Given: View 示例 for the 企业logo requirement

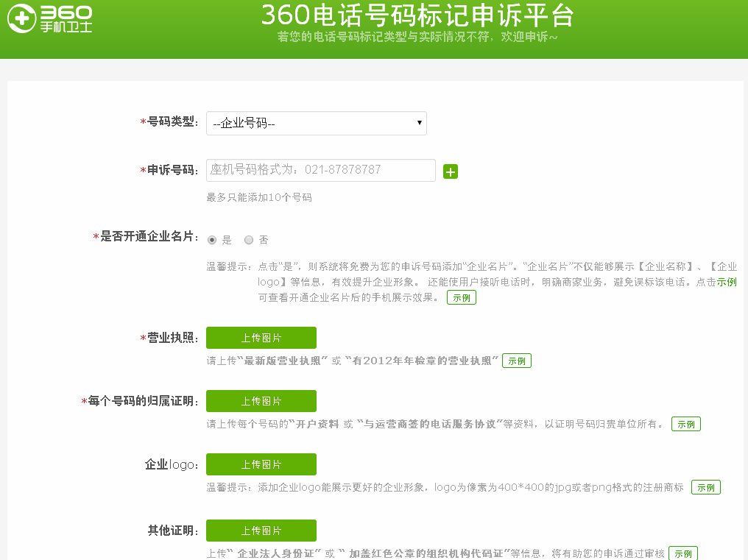Looking at the screenshot, I should tap(705, 487).
